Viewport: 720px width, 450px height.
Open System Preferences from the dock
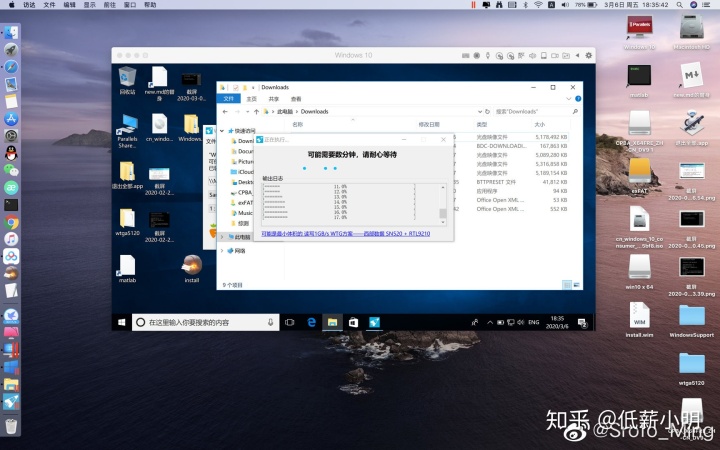[11, 136]
